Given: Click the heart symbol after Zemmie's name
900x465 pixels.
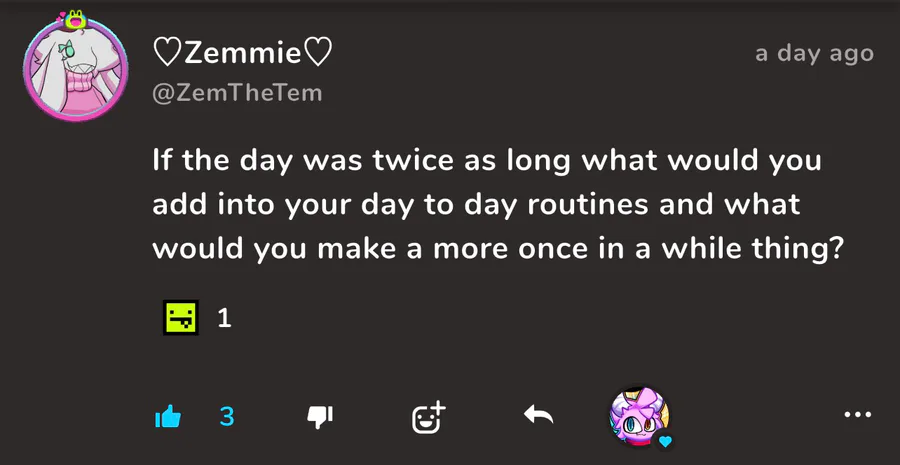Looking at the screenshot, I should coord(318,52).
